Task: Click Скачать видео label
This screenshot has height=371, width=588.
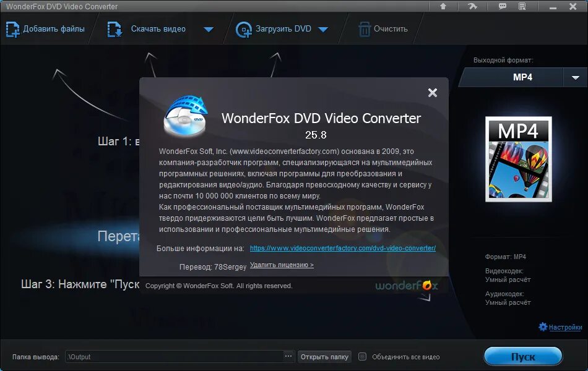Action: (x=158, y=29)
